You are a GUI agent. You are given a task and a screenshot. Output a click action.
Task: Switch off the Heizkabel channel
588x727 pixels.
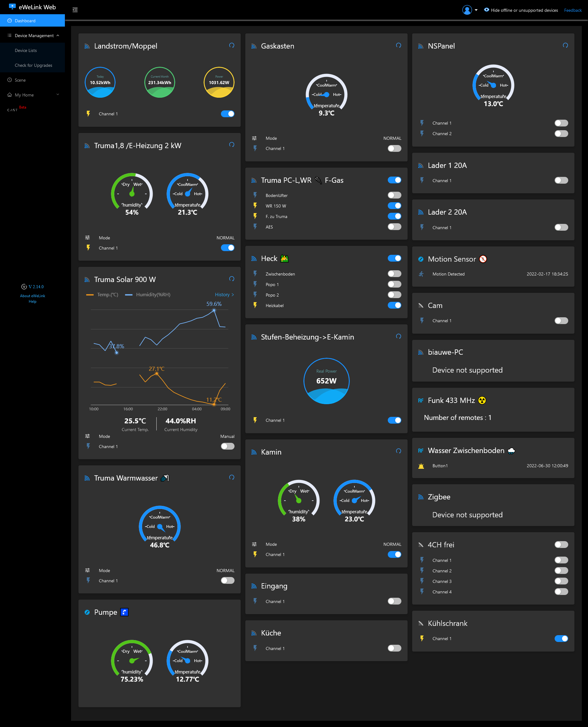coord(395,306)
